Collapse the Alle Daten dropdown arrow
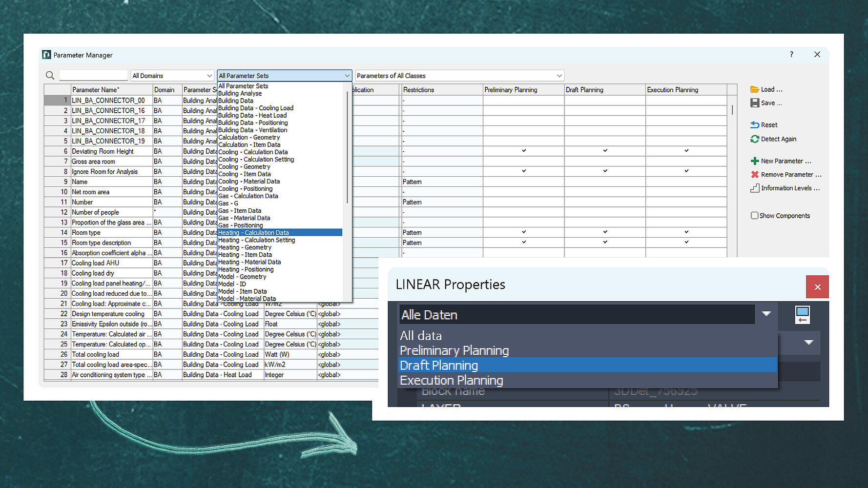Viewport: 868px width, 488px height. 766,314
